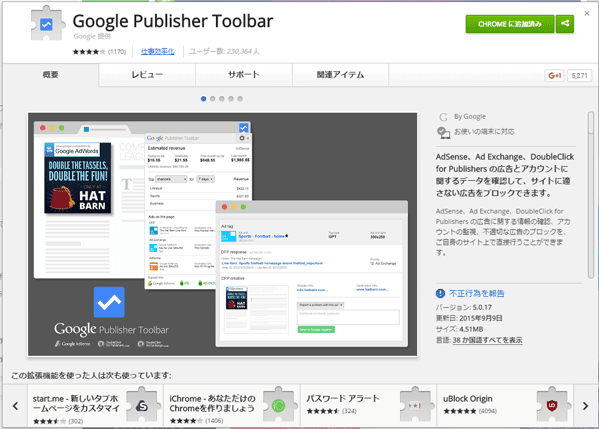Click the Google 提供 subtitle text
599x429 pixels.
click(92, 36)
